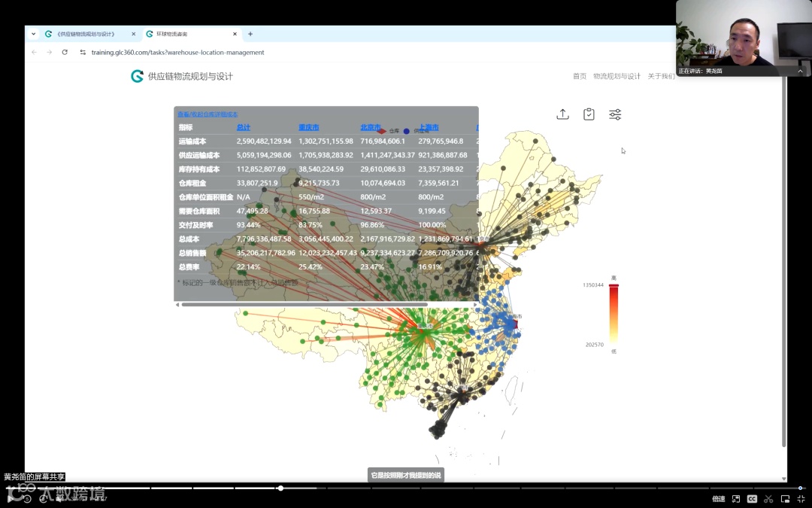The height and width of the screenshot is (508, 812).
Task: Open the 物流规划与设计 navigation item
Action: point(617,76)
